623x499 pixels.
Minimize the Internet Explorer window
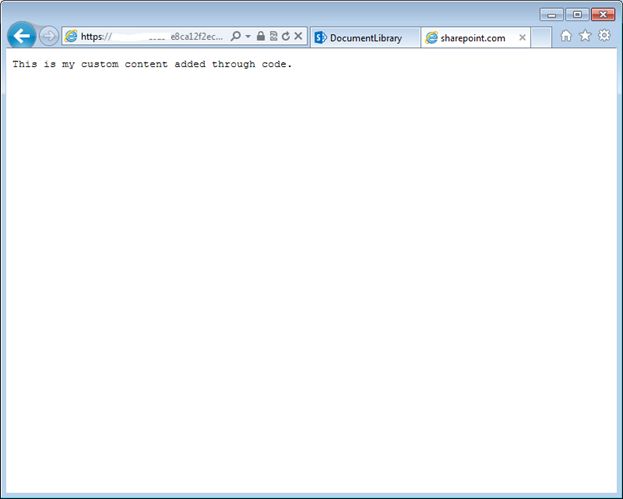coord(551,15)
